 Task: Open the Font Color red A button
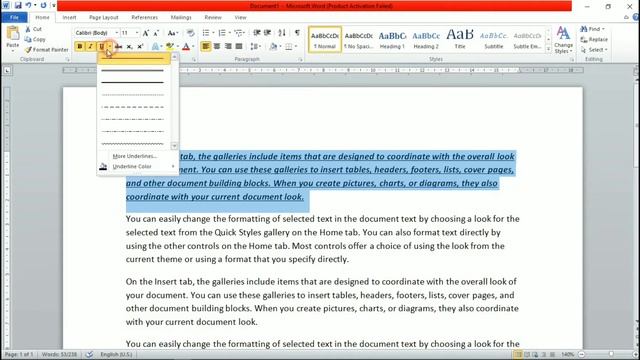(186, 47)
